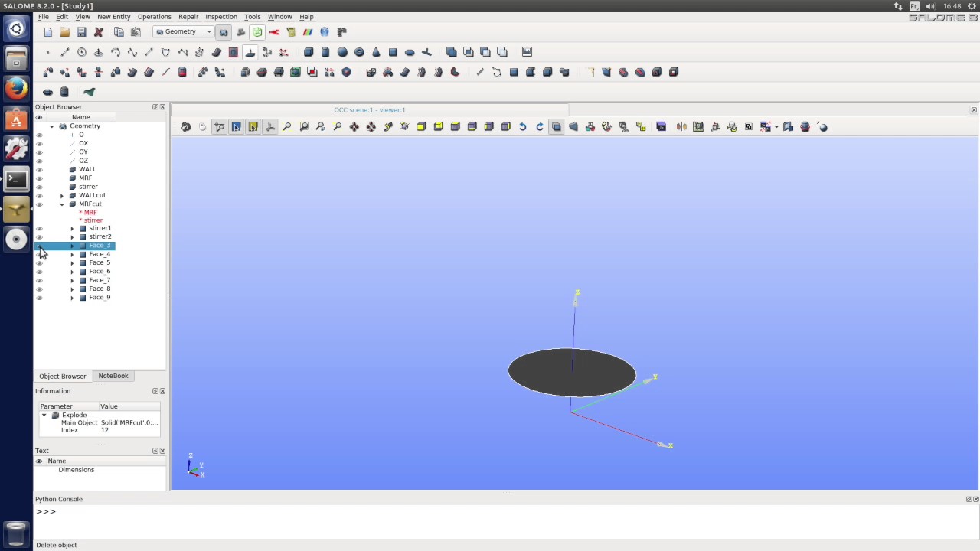The image size is (980, 551).
Task: Create a torus primitive from the toolbar
Action: pos(359,52)
